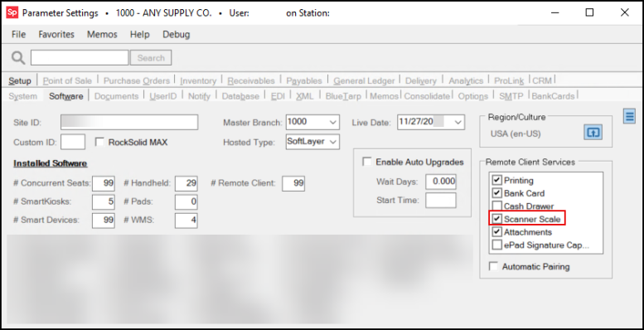The height and width of the screenshot is (330, 644).
Task: Uncheck the Attachments service checkbox
Action: pos(497,232)
